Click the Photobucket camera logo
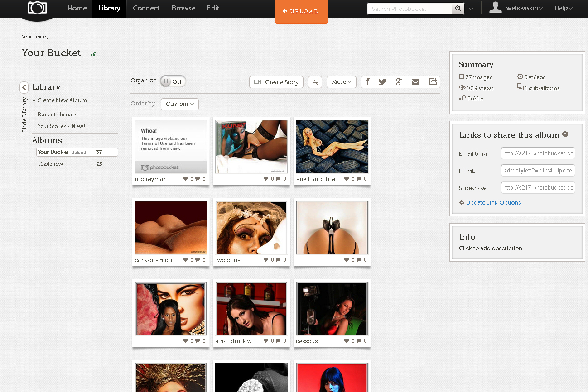This screenshot has height=392, width=588. point(38,8)
